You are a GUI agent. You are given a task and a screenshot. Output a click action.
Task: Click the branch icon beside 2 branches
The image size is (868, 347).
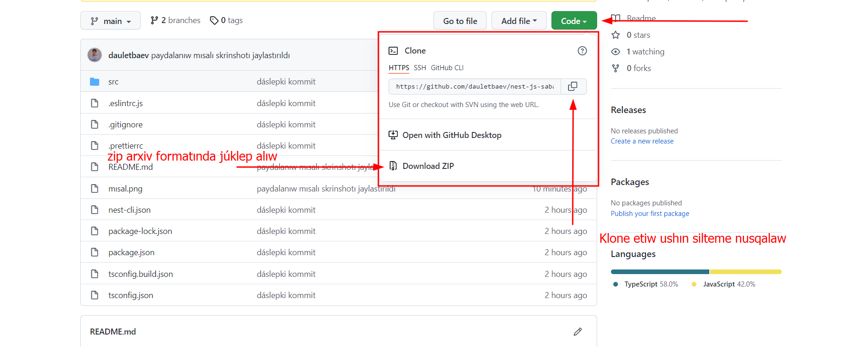[154, 20]
